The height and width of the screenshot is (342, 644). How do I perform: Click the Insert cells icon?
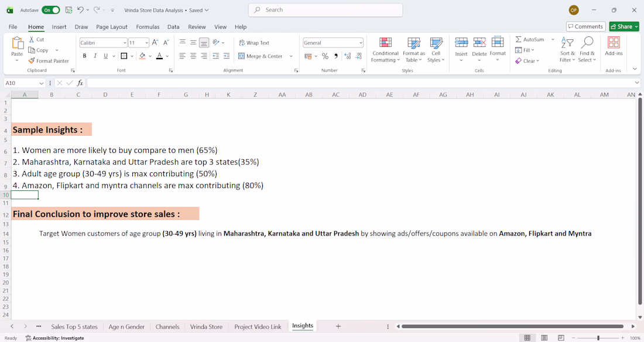pos(461,42)
